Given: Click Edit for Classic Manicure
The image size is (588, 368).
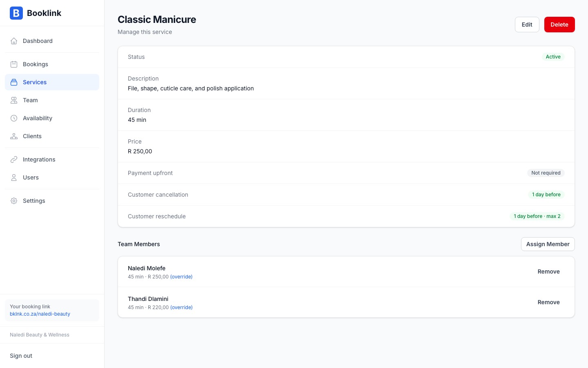Looking at the screenshot, I should 527,25.
